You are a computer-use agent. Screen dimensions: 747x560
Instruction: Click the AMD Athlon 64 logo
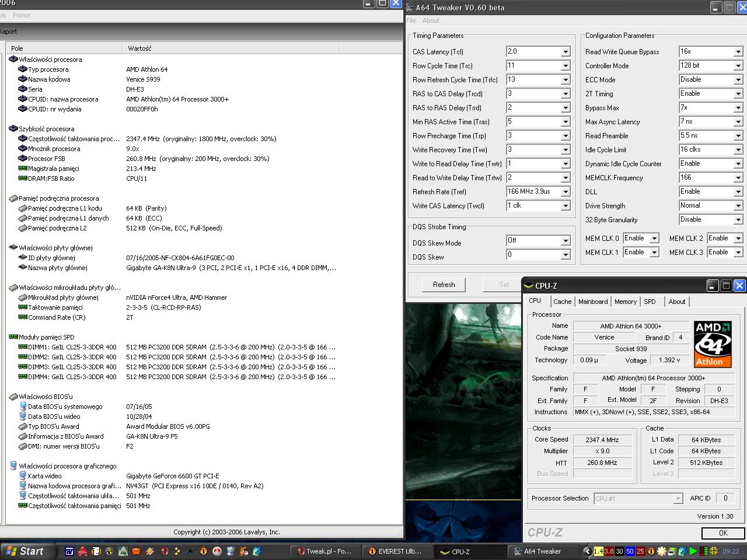(x=713, y=344)
